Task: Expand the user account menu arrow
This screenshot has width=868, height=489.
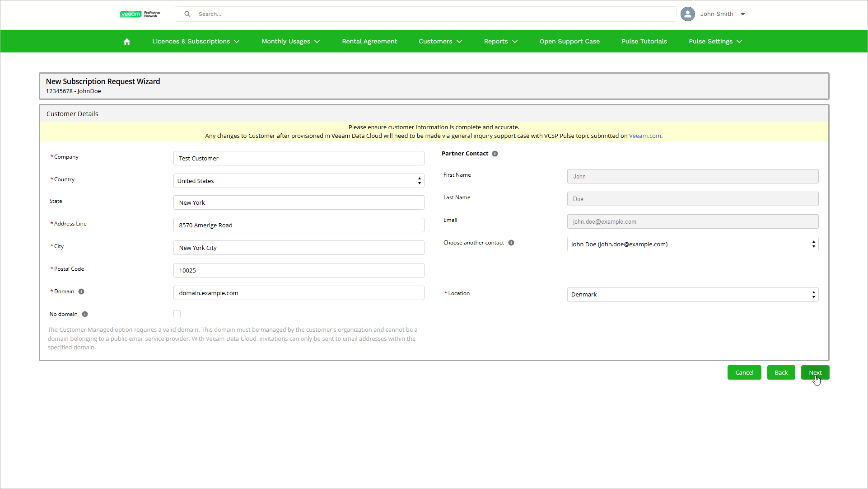Action: [x=743, y=14]
